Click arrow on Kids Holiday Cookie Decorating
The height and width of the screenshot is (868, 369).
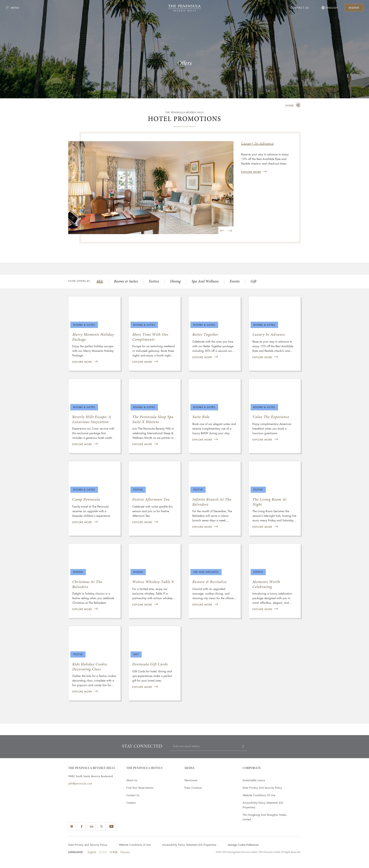tap(96, 691)
